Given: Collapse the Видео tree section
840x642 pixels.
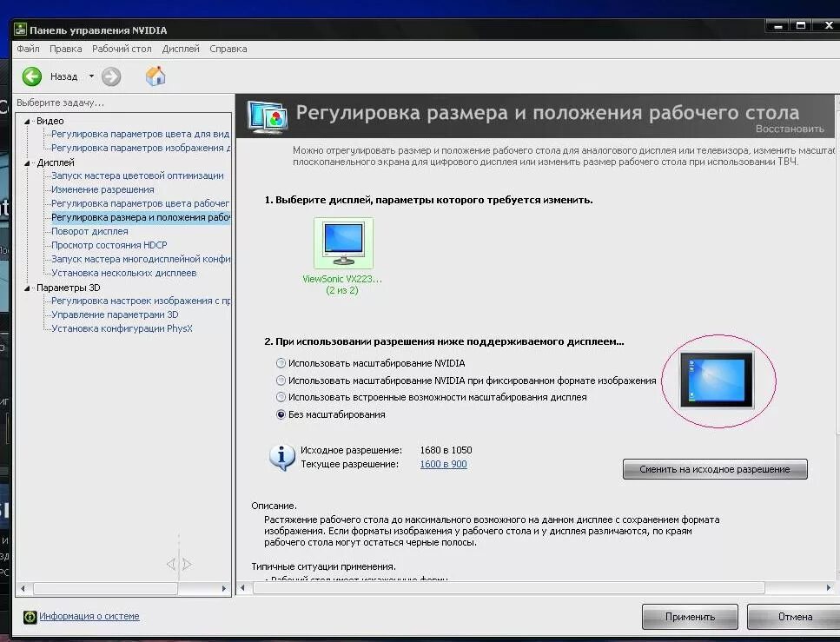Looking at the screenshot, I should click(27, 121).
